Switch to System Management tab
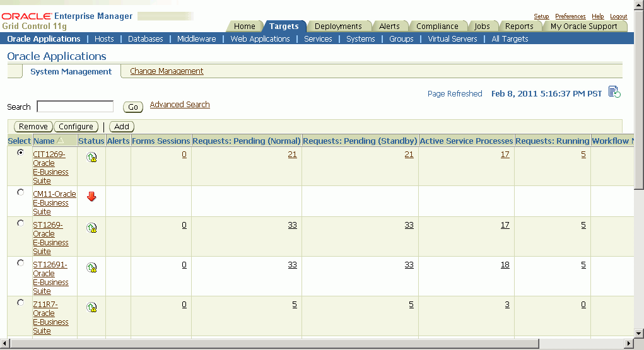This screenshot has height=350, width=644. point(71,71)
